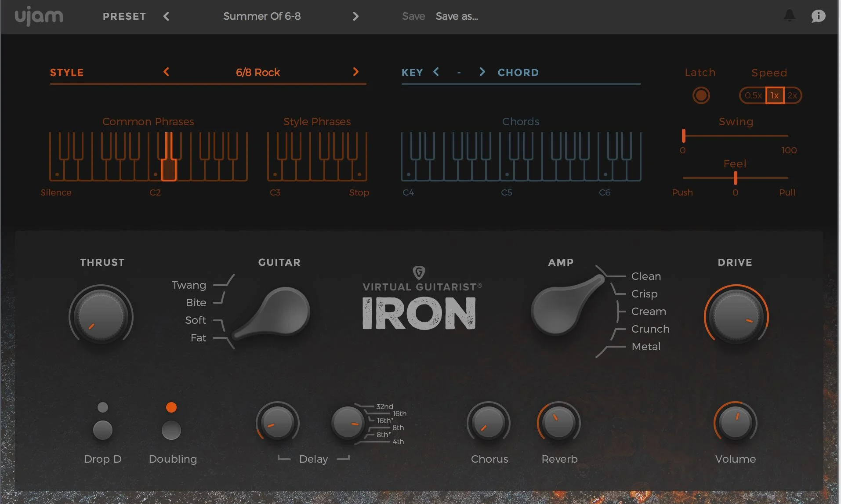Select 8th delay time label
This screenshot has width=841, height=504.
point(398,428)
